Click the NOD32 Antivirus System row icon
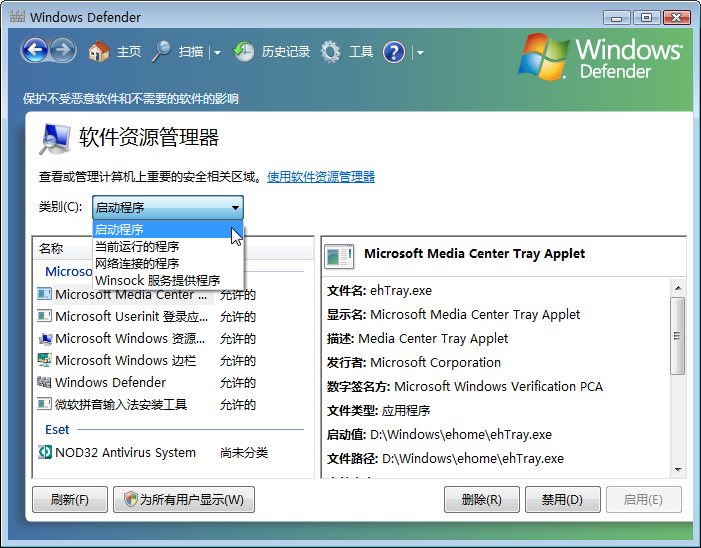Viewport: 701px width, 548px height. tap(44, 452)
